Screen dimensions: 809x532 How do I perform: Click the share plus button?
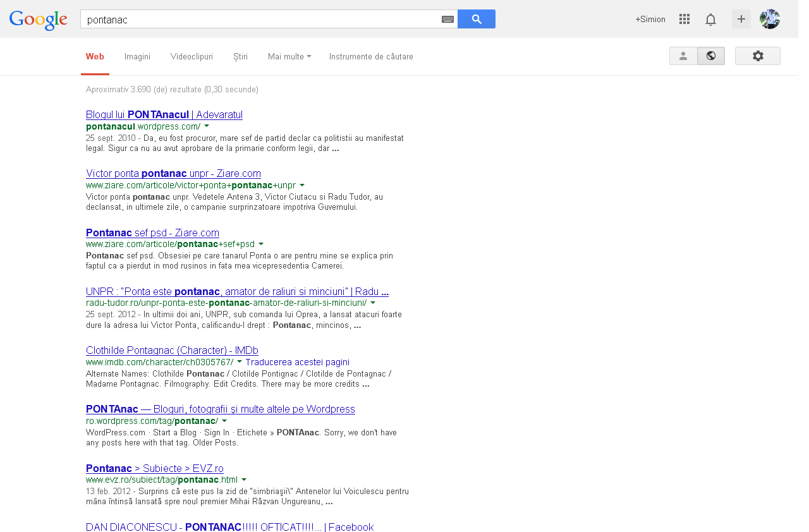[741, 19]
